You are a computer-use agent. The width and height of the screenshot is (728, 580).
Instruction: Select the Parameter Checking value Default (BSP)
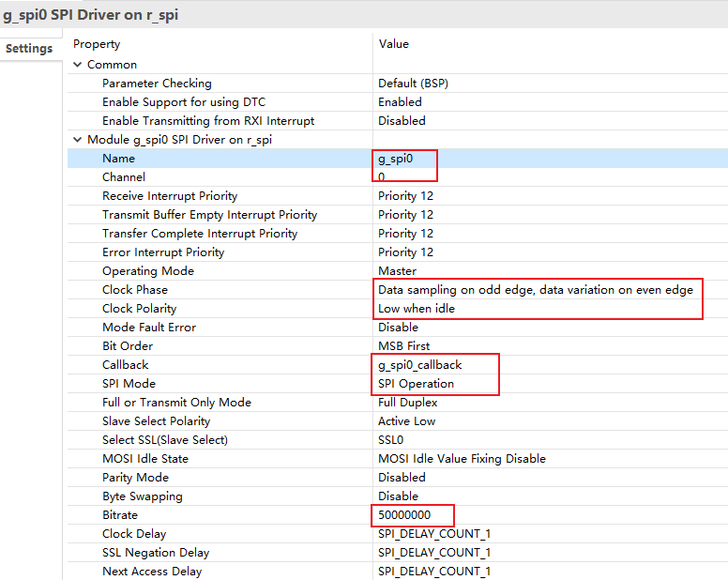click(413, 84)
